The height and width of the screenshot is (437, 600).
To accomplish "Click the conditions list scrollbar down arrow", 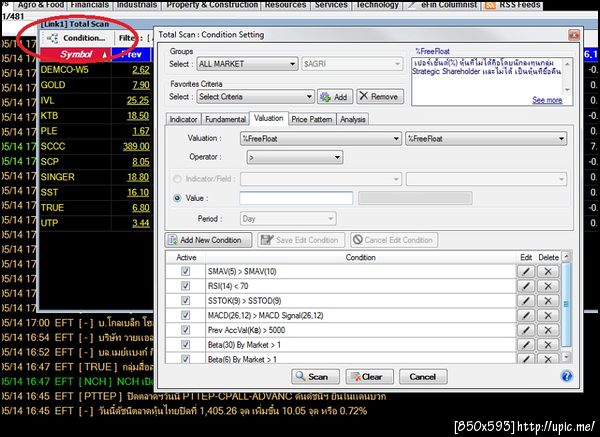I will [566, 358].
